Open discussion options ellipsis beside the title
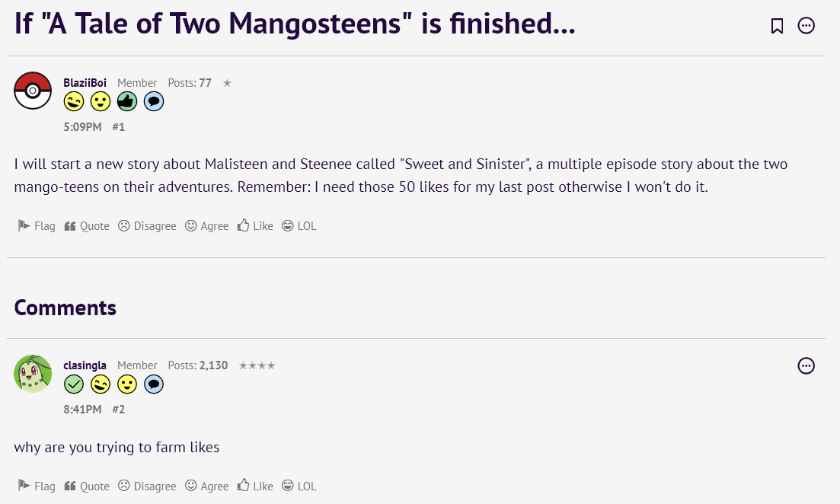The height and width of the screenshot is (504, 840). [806, 26]
